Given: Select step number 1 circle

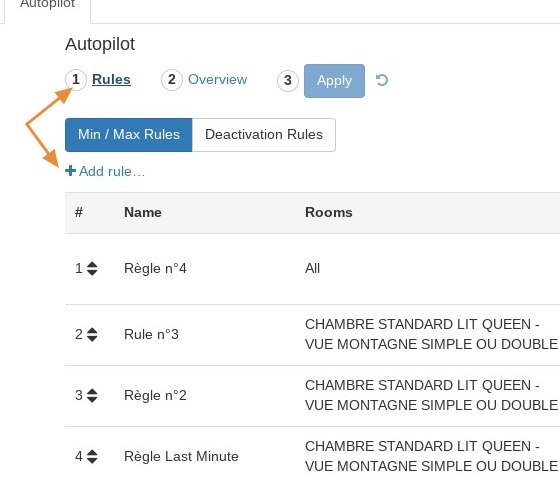Looking at the screenshot, I should (76, 80).
